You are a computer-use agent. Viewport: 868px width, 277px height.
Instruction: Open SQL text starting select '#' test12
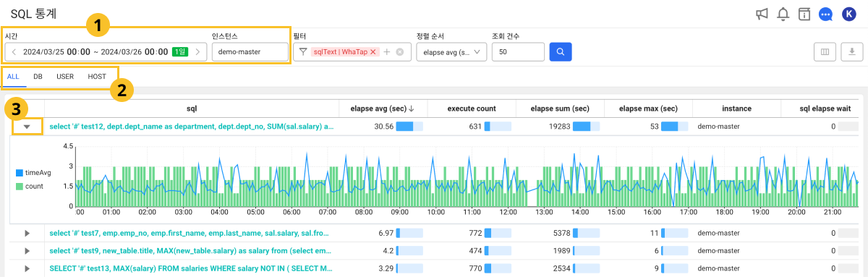[x=191, y=127]
